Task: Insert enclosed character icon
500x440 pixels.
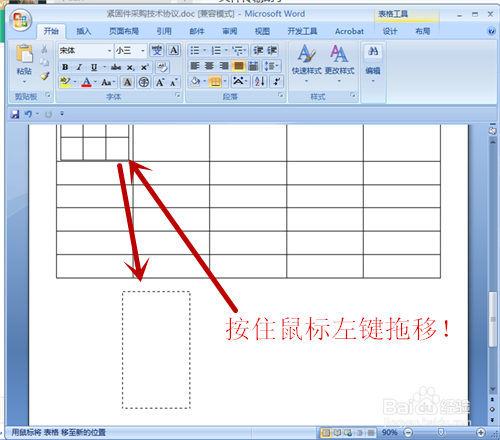Action: point(144,82)
